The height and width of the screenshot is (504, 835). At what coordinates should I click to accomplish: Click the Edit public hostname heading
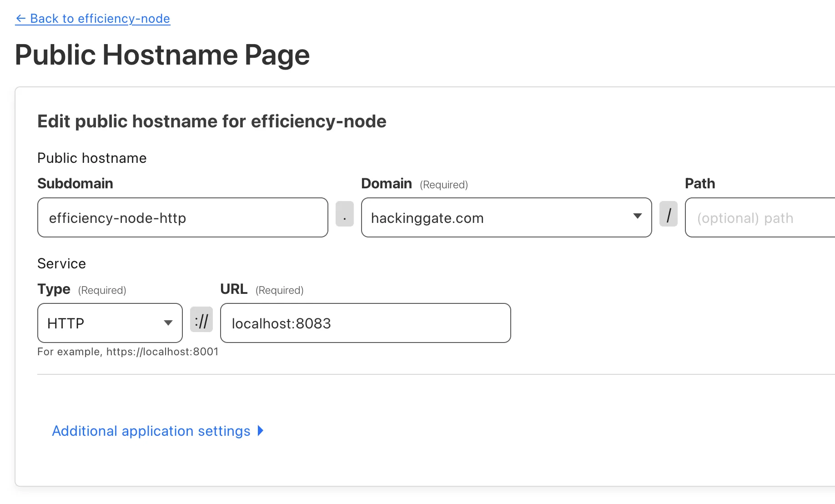211,121
